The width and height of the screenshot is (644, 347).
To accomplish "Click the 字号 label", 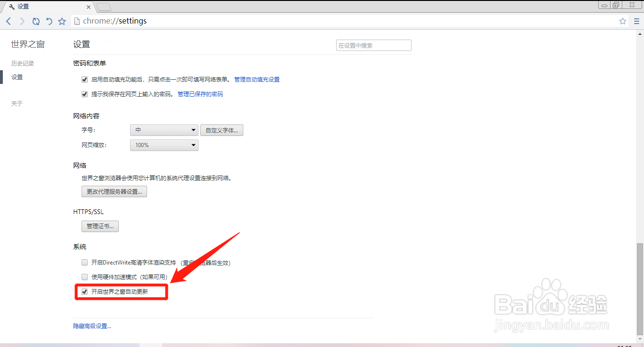I will pos(89,130).
